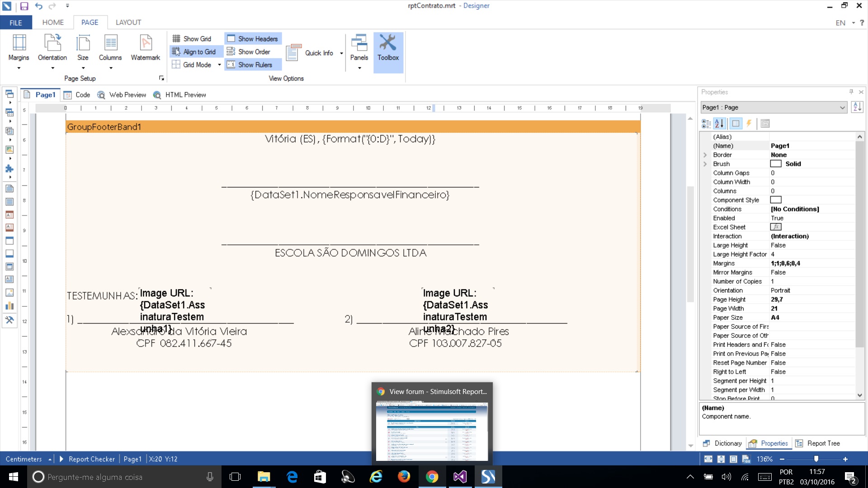
Task: Select the image component icon in sidebar
Action: point(9,292)
